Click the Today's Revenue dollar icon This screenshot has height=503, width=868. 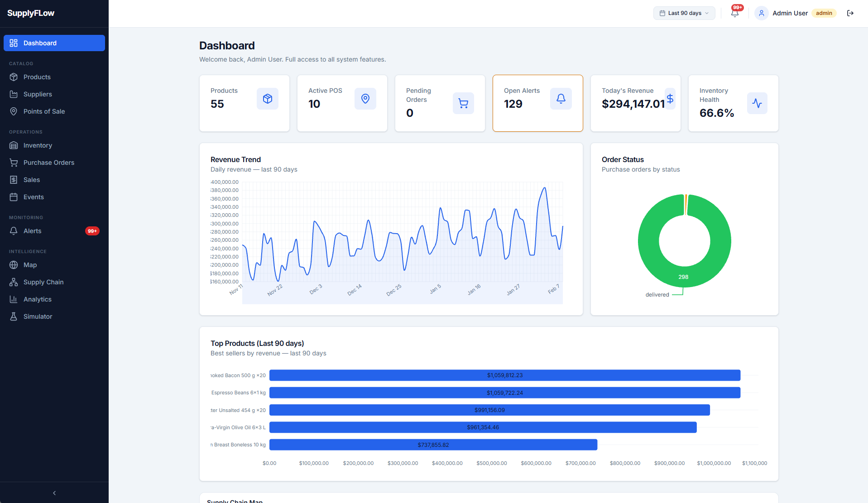click(670, 99)
